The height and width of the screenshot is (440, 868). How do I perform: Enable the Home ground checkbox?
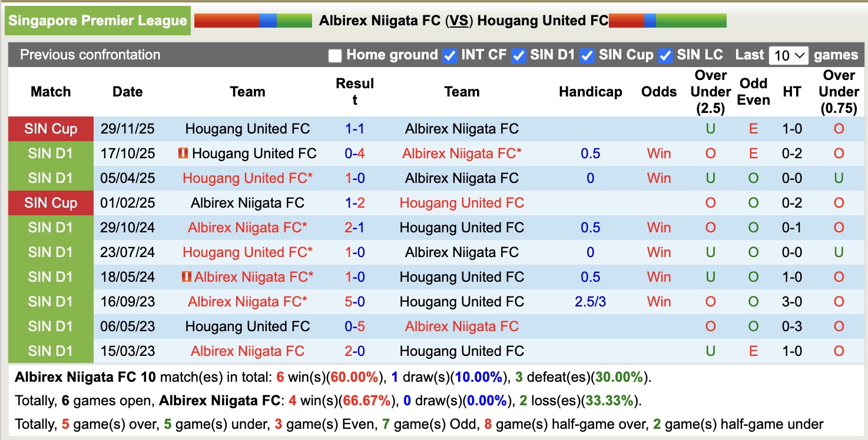[x=334, y=55]
